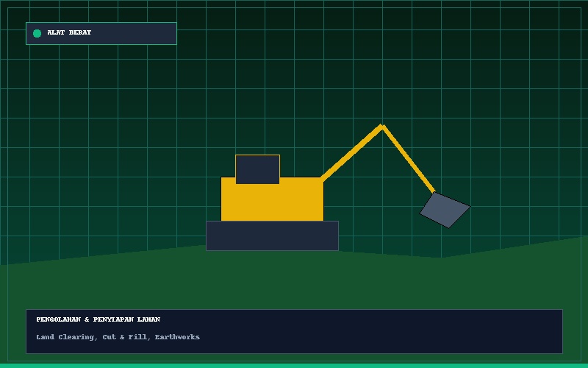This screenshot has width=588, height=368.
Task: Click the "PENGOLAHAN & PENYIAPAN LAHAN" heading
Action: click(x=98, y=319)
